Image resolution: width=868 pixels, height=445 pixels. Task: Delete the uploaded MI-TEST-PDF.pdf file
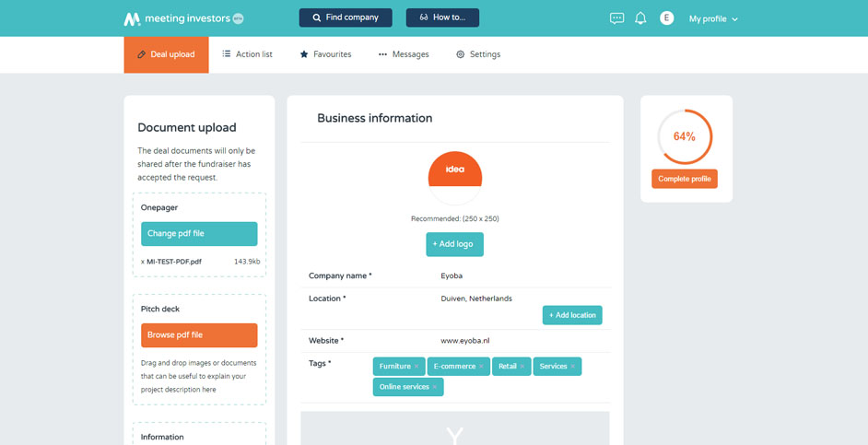(143, 262)
